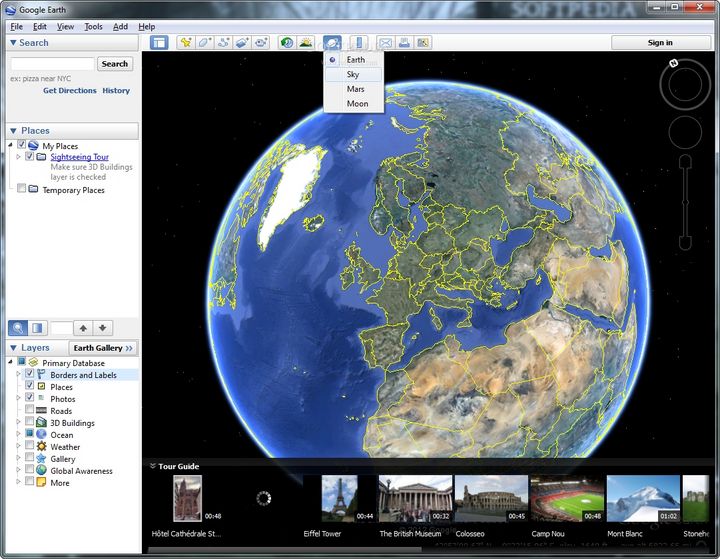This screenshot has width=720, height=559.
Task: Hide the sidebar using toolbar icon
Action: point(159,43)
